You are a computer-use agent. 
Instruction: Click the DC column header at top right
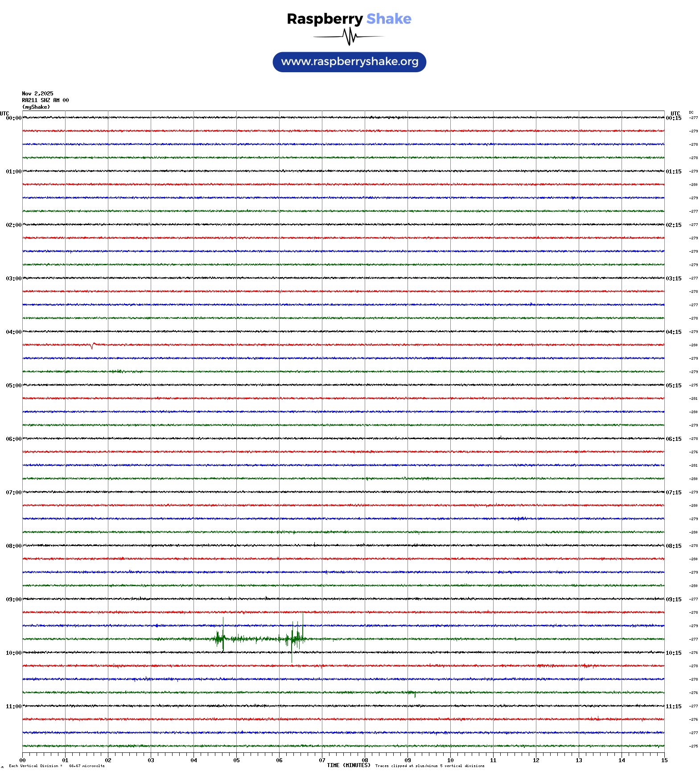tap(691, 112)
